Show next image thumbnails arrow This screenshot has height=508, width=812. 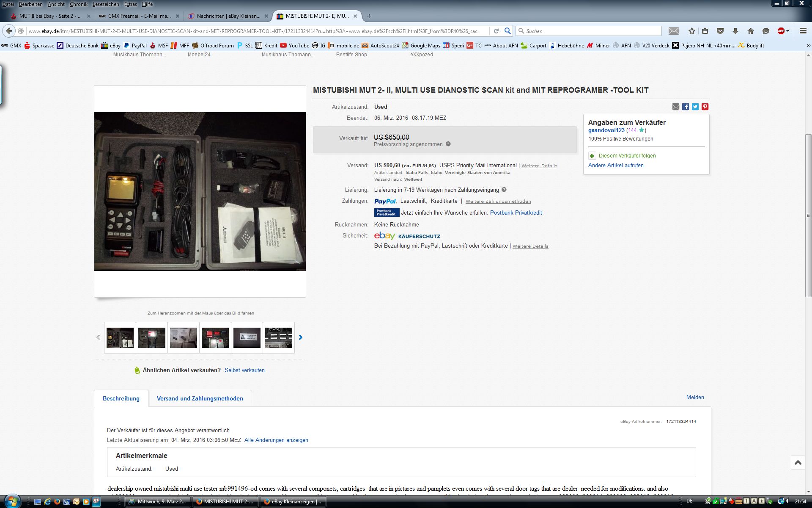pyautogui.click(x=301, y=337)
